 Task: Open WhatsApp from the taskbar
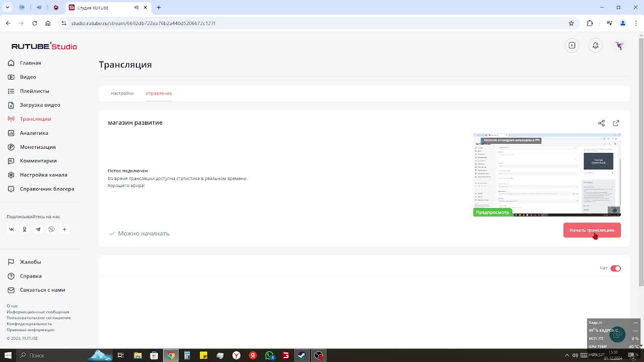click(x=270, y=355)
